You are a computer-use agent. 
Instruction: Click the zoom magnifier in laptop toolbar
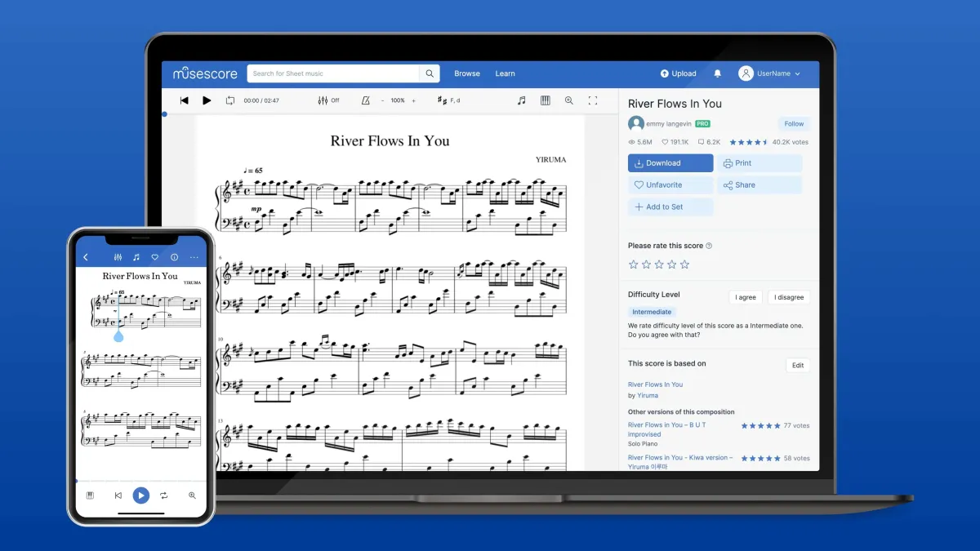[569, 100]
